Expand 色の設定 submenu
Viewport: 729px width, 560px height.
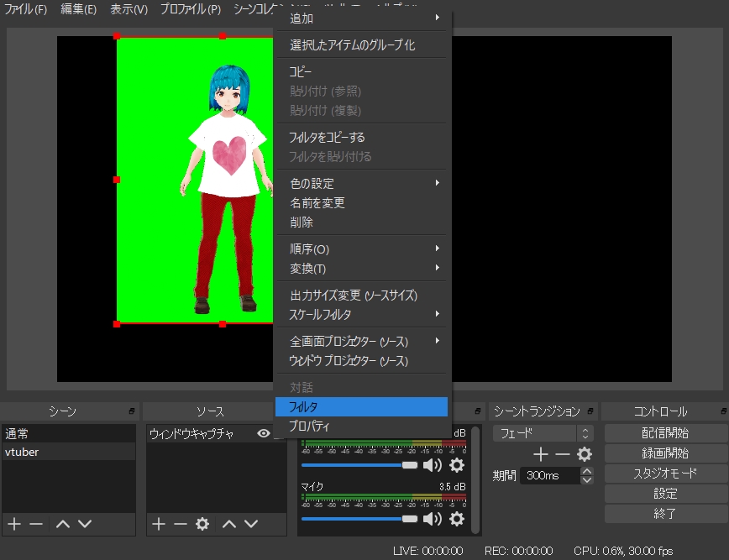pos(361,184)
